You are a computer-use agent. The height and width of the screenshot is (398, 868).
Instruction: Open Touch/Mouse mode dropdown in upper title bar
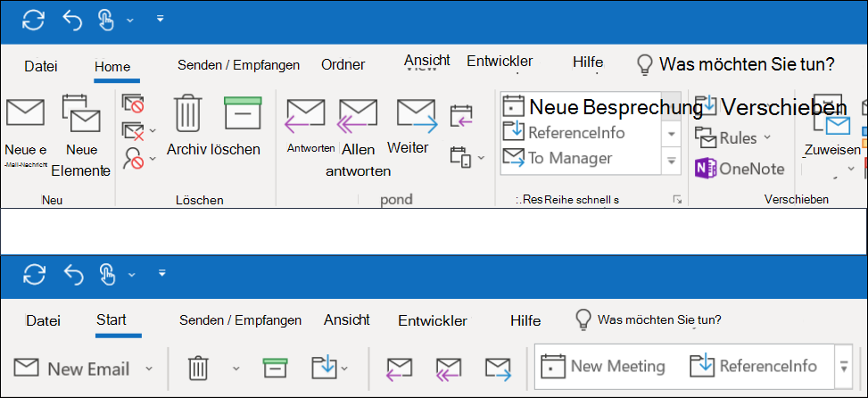tap(129, 21)
